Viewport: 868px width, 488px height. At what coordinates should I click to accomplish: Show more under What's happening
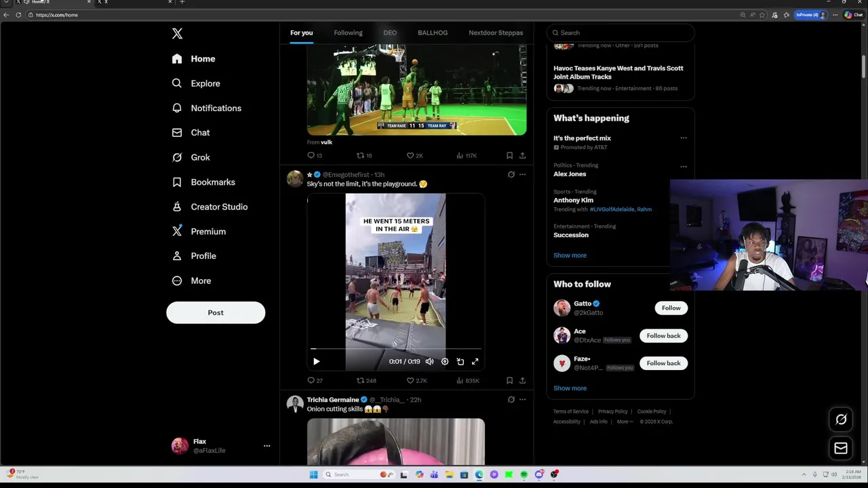570,256
